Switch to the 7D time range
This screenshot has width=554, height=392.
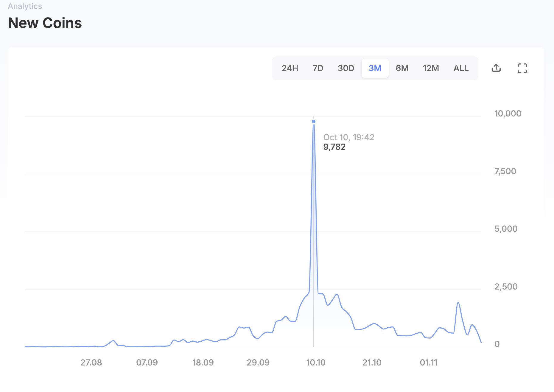(318, 68)
